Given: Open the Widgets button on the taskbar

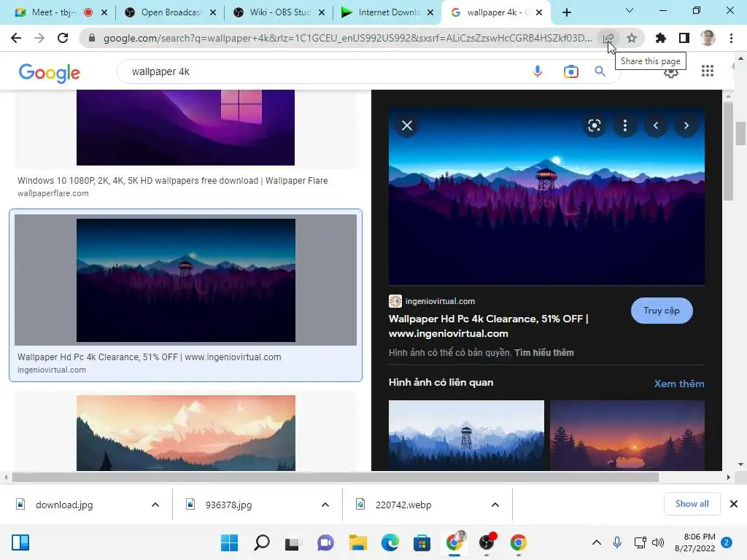Looking at the screenshot, I should pos(20,542).
